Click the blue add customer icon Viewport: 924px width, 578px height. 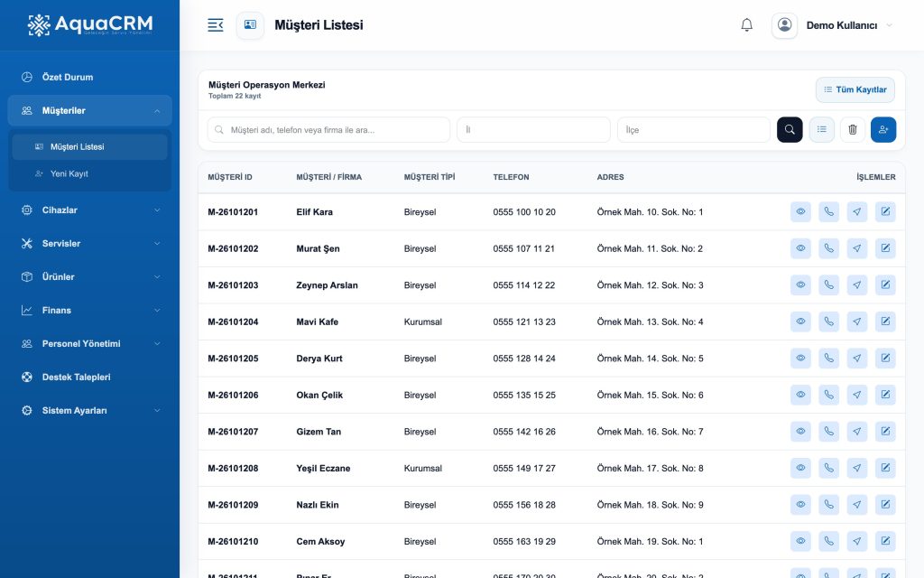[883, 130]
